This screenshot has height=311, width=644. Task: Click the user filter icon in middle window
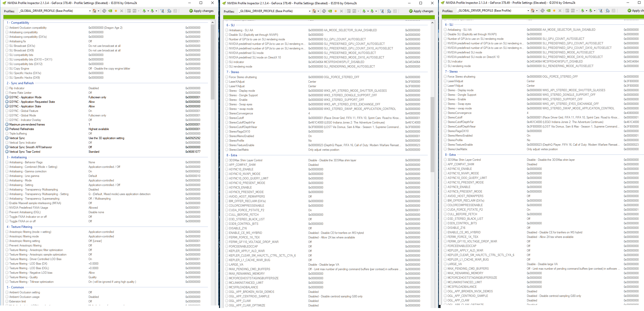[x=382, y=11]
